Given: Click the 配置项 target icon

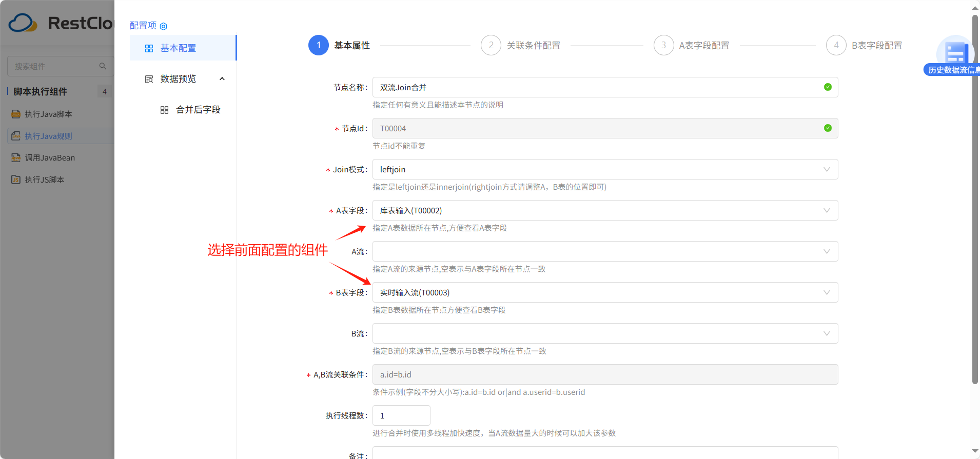Looking at the screenshot, I should coord(164,26).
